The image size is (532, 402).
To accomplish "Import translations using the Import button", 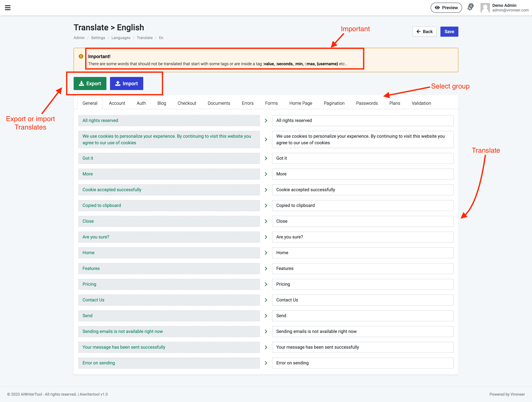I will click(x=126, y=83).
